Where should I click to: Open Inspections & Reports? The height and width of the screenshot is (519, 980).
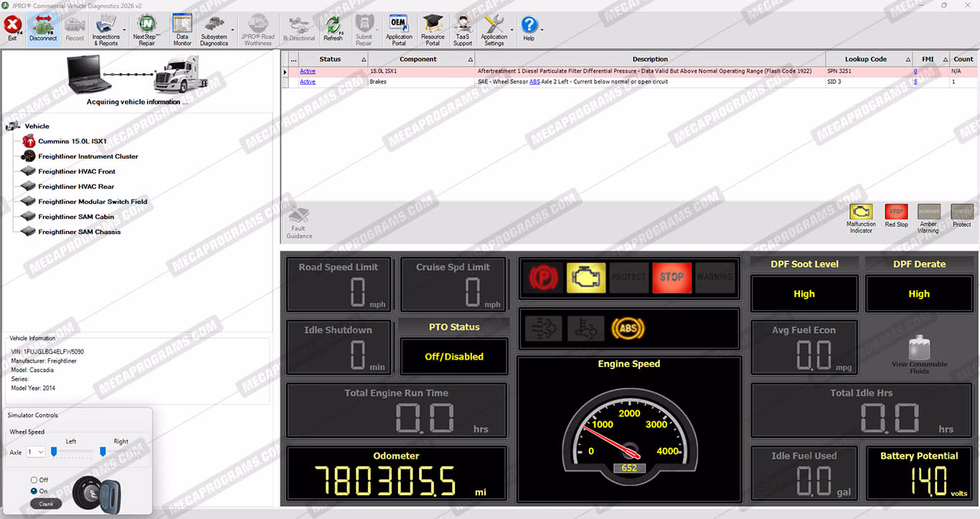(x=106, y=29)
